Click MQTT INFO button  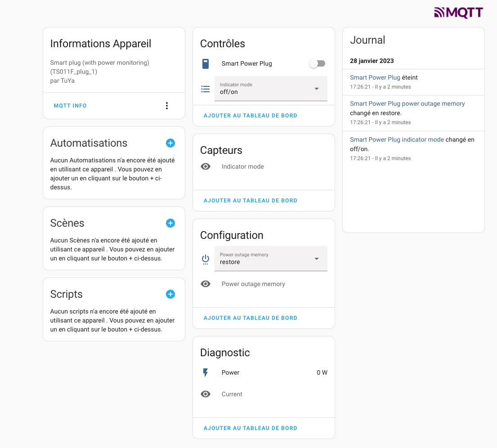coord(70,106)
